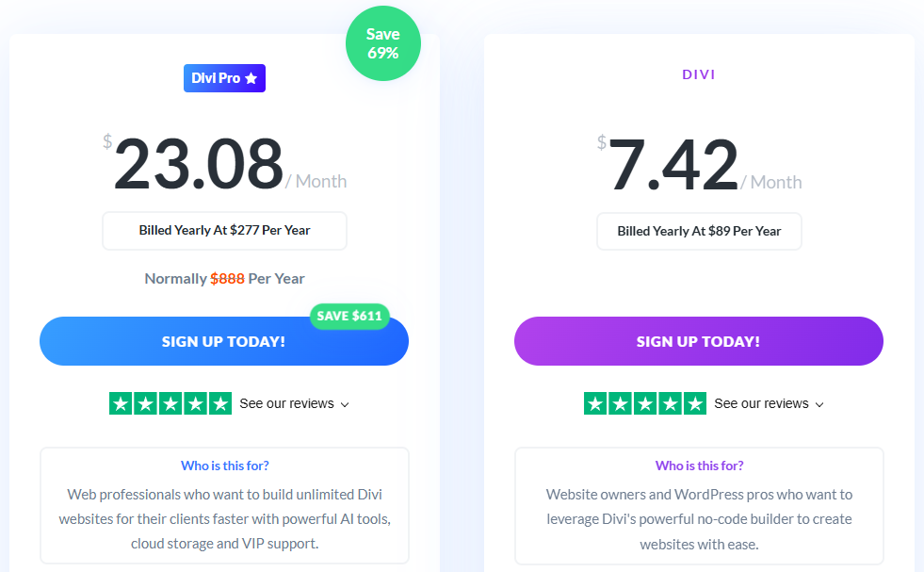Click the star icon in Divi Pro badge

pos(251,78)
